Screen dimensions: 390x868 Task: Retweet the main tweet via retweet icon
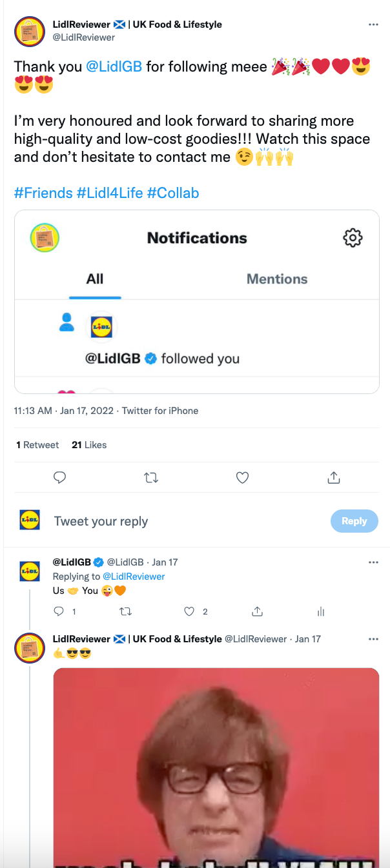(x=151, y=478)
